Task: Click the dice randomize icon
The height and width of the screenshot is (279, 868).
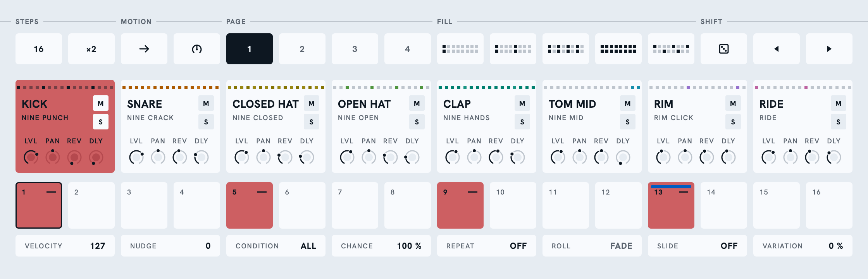Action: [x=724, y=49]
